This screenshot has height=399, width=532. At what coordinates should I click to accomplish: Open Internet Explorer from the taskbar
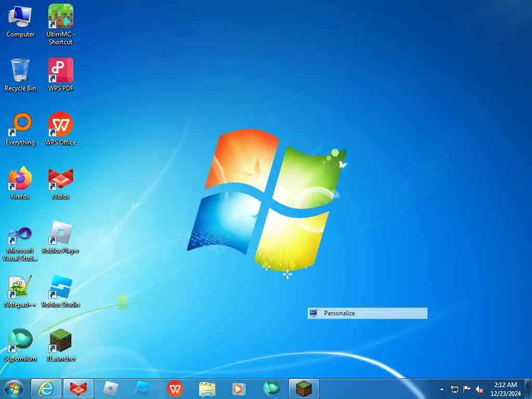[x=46, y=389]
